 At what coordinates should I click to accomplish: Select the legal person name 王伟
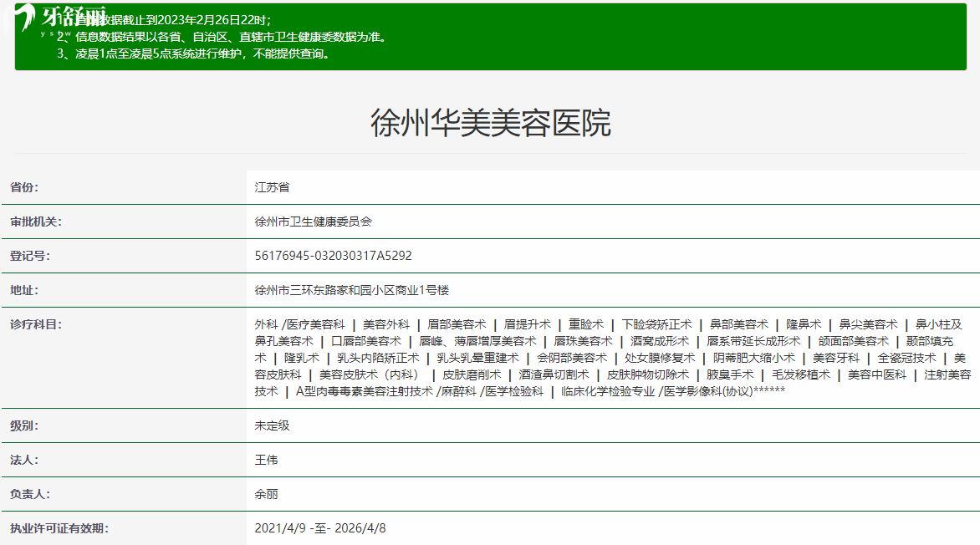tap(266, 461)
